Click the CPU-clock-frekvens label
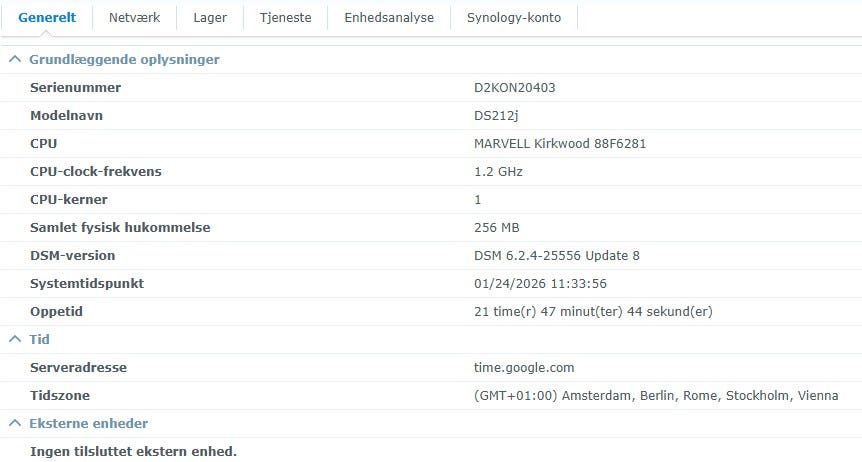 tap(96, 172)
